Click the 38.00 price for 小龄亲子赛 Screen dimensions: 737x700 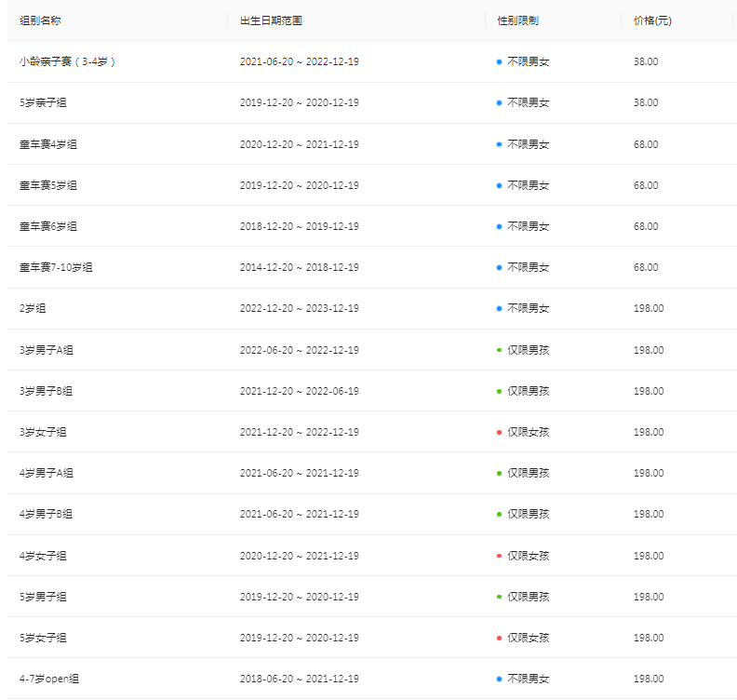coord(646,61)
